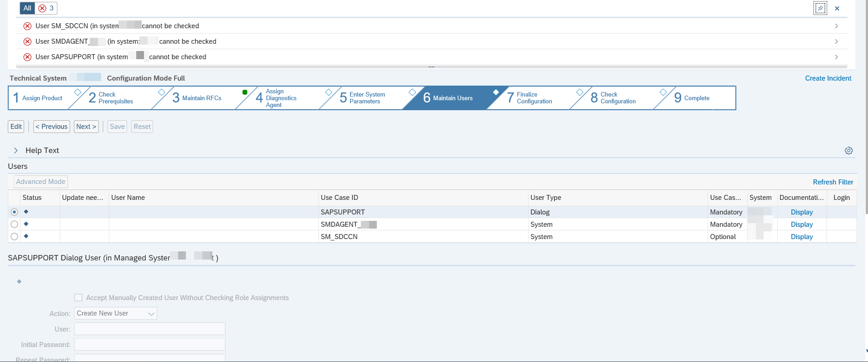The height and width of the screenshot is (362, 868).
Task: Click the Documentation column header
Action: click(801, 198)
